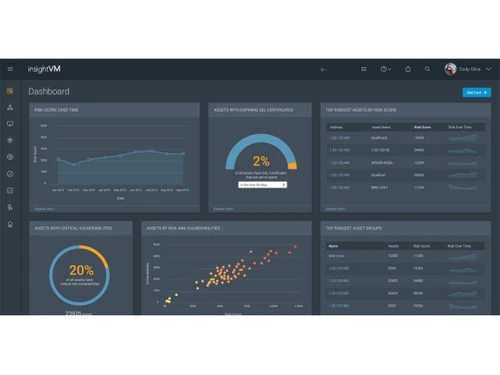Click Risk Score Over Time card title

(x=56, y=110)
